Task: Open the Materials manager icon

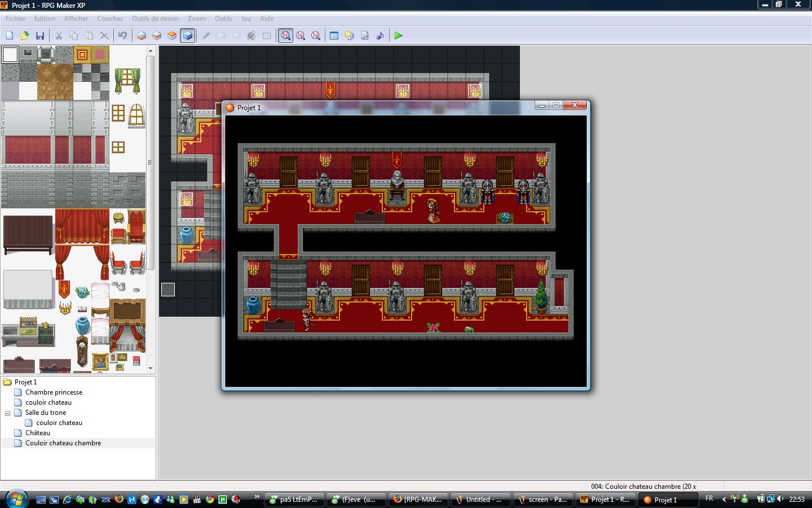Action: [350, 36]
